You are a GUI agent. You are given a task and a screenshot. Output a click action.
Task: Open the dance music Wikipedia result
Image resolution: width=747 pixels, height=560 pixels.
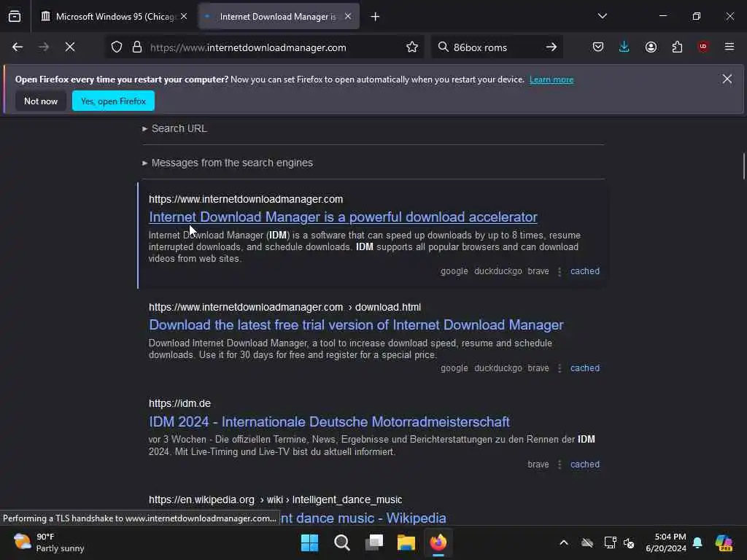(x=363, y=518)
